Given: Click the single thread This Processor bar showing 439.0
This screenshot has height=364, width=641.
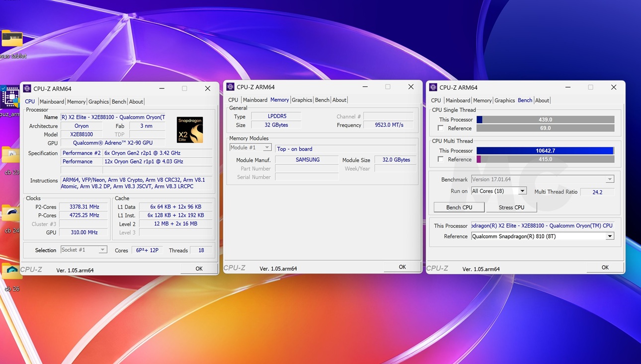Looking at the screenshot, I should click(x=545, y=120).
